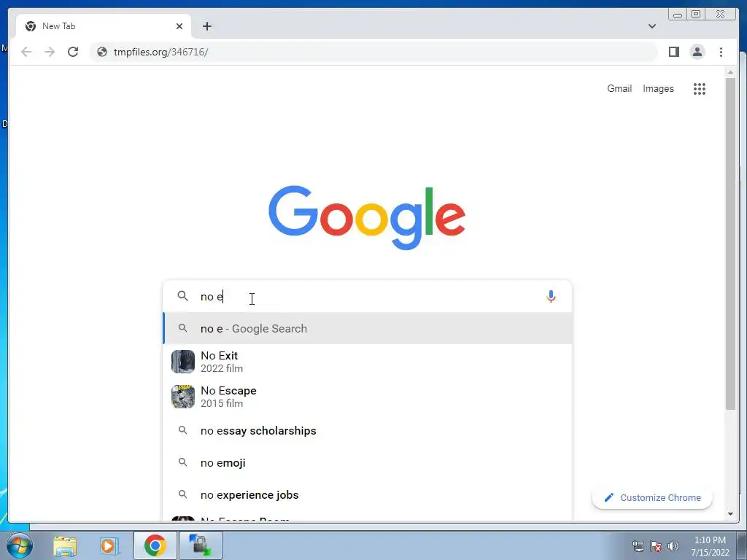Click the magnifier beside 'no emoji'
Viewport: 747px width, 560px height.
[182, 462]
